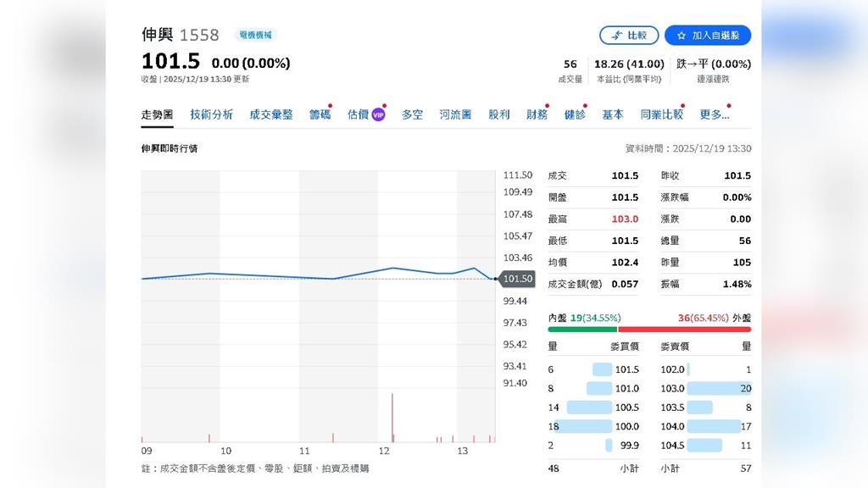Click the star icon to add to watchlist

681,36
